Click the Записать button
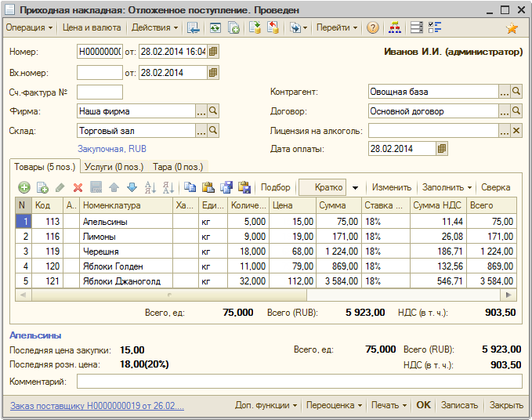 [459, 405]
